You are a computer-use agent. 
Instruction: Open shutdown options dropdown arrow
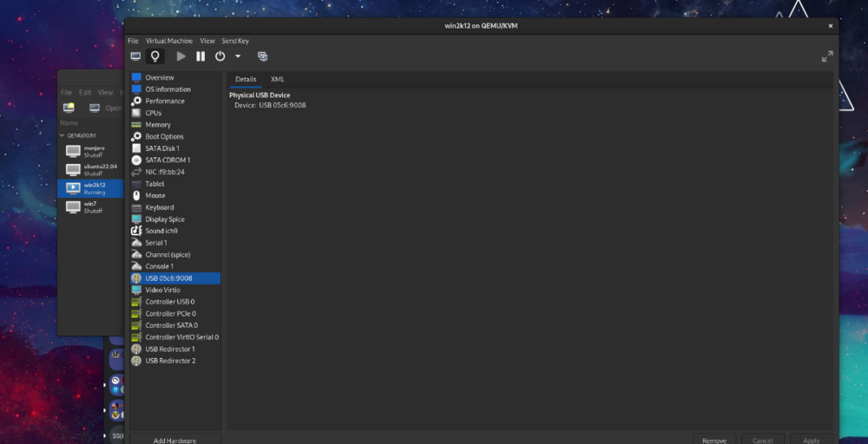[x=238, y=56]
